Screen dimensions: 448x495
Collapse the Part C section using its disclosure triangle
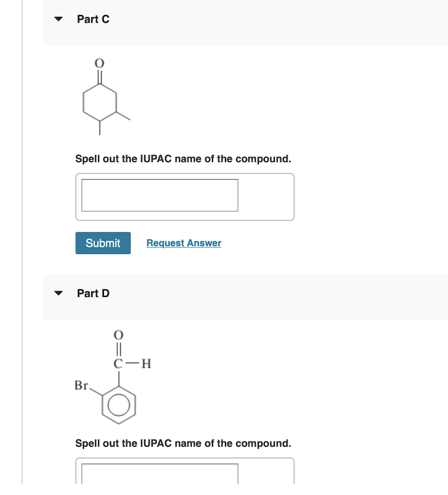58,19
